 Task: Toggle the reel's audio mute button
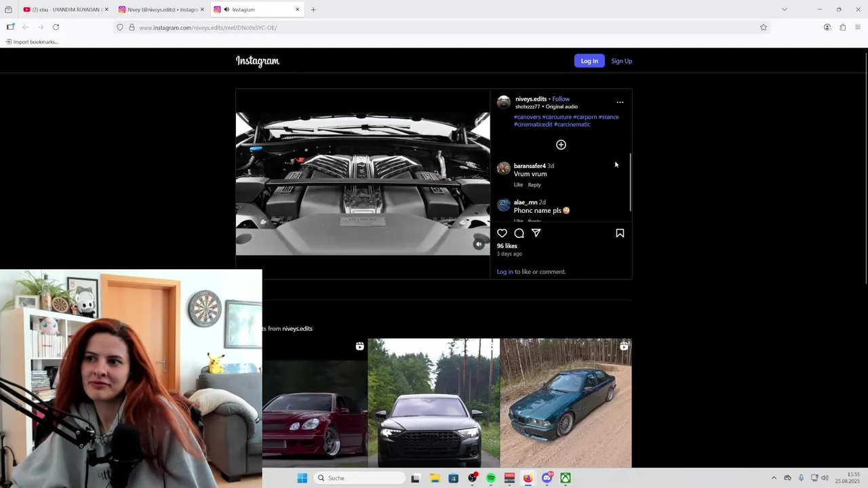[x=479, y=245]
